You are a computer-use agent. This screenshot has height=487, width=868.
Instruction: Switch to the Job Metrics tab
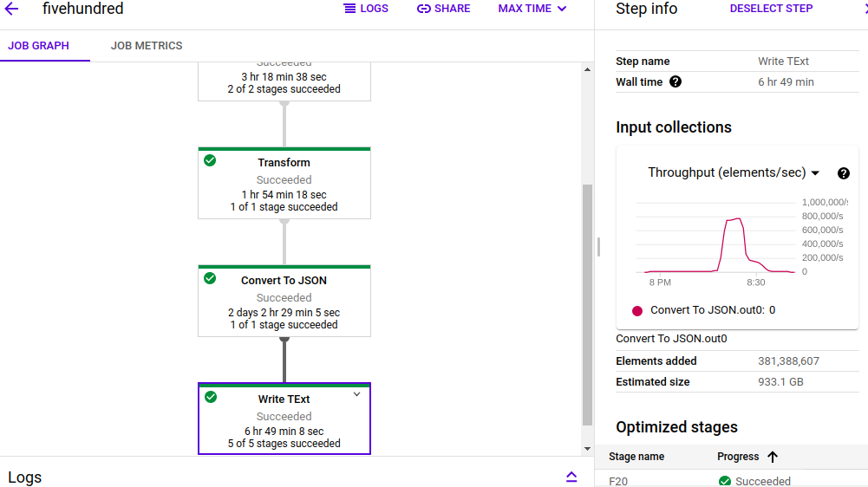click(147, 46)
